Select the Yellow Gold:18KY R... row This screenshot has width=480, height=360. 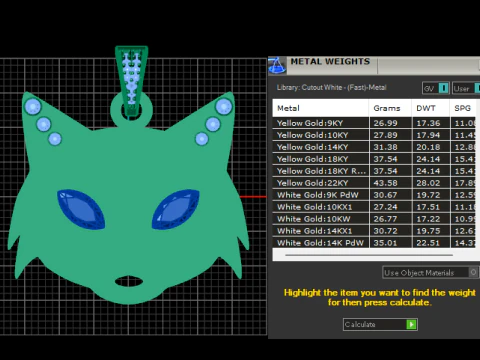point(374,171)
